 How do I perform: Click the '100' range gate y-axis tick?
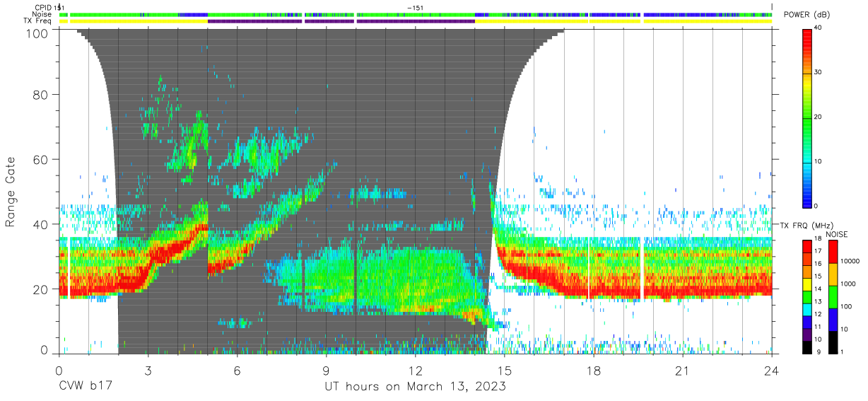coord(38,33)
